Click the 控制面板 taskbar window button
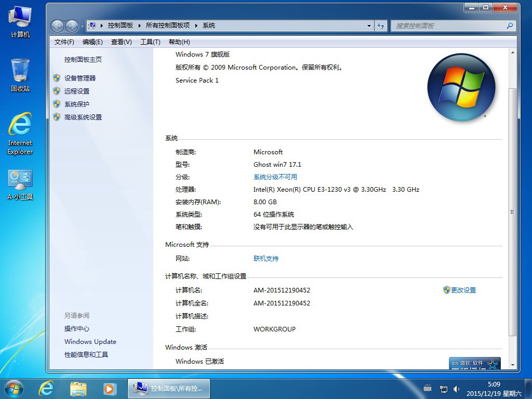This screenshot has width=532, height=399. (x=169, y=389)
